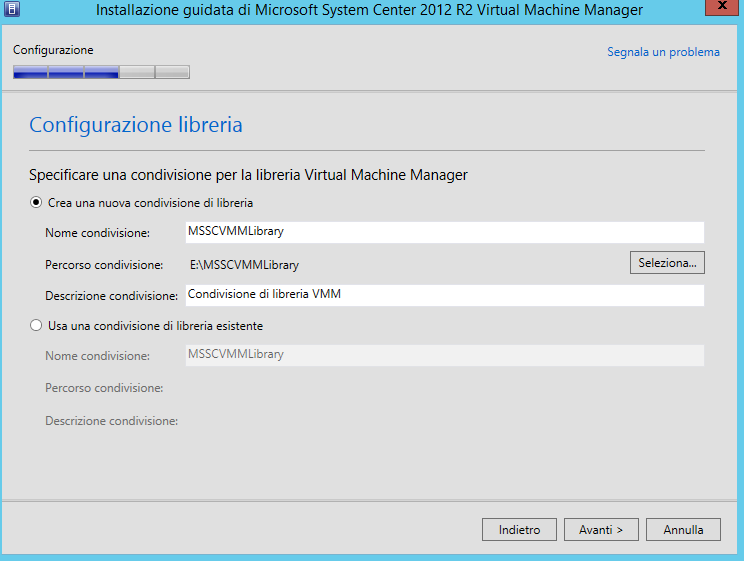Click the E:\MSSCVMMLibrary share path text

click(x=244, y=265)
